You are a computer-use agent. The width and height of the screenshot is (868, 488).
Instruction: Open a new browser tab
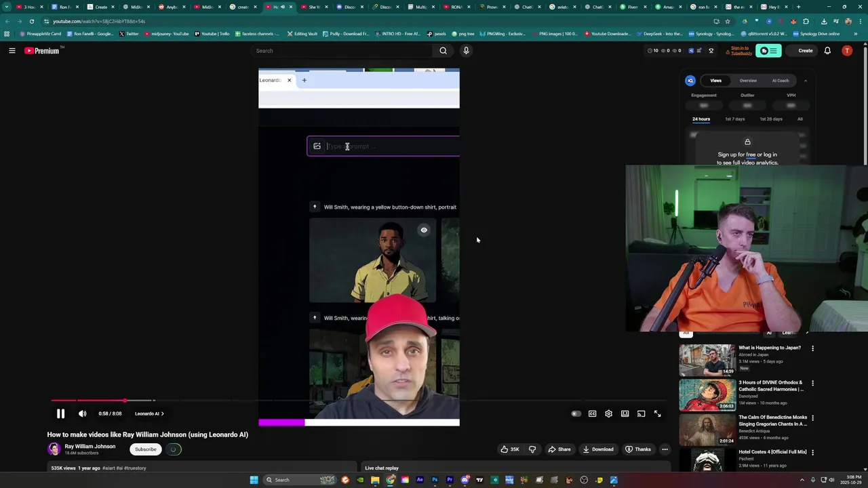point(798,7)
